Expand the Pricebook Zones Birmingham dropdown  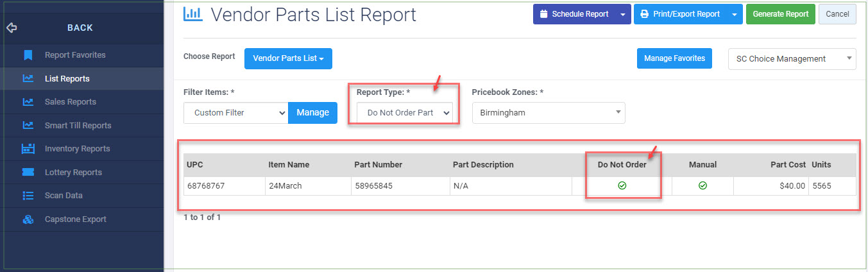tap(549, 112)
